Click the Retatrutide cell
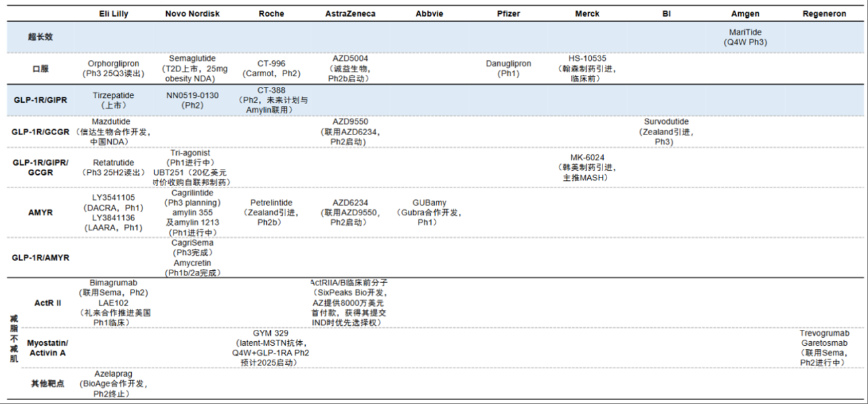Image resolution: width=868 pixels, height=404 pixels. pos(113,168)
